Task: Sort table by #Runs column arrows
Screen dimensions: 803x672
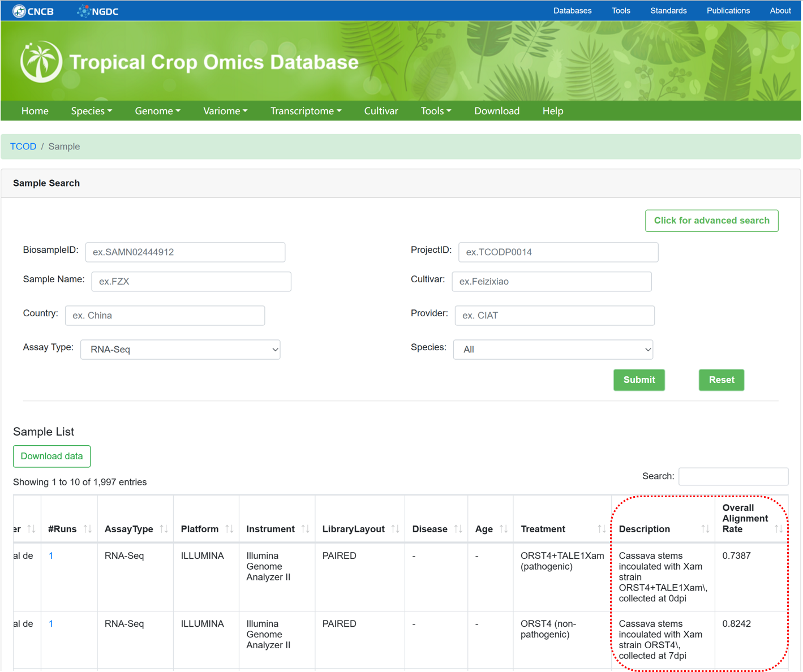Action: point(88,529)
